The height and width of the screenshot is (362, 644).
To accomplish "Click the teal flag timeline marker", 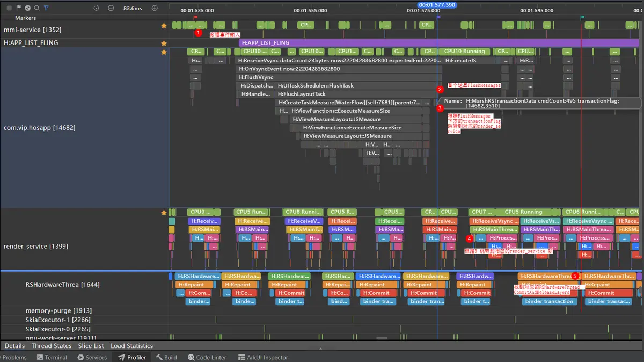I will click(582, 18).
